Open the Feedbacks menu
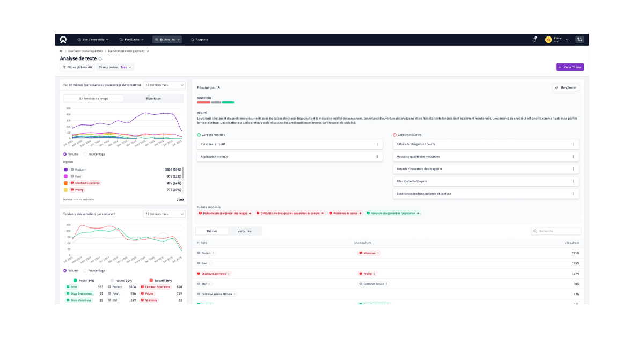 coord(131,39)
